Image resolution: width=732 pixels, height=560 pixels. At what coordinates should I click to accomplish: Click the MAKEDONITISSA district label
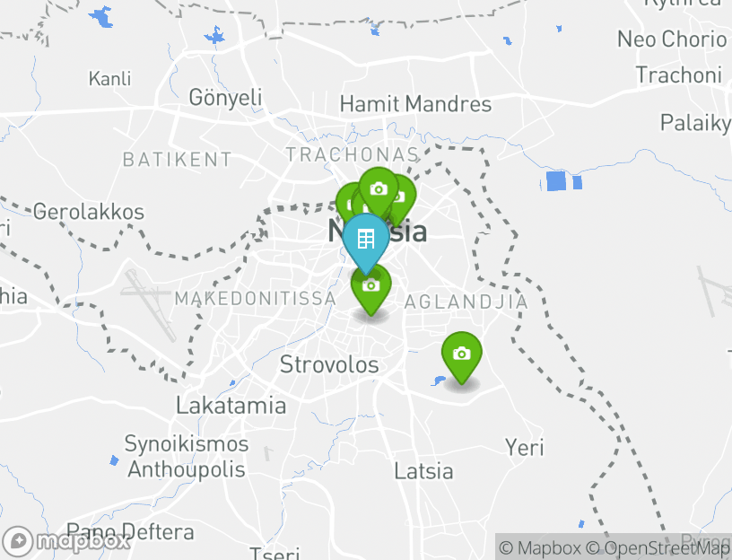[256, 299]
